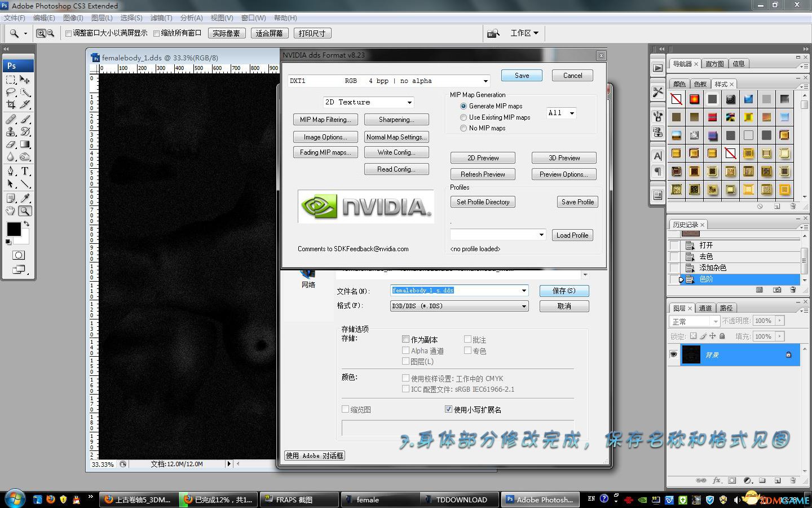Check the 作为副本 checkbox
The width and height of the screenshot is (812, 508).
coord(405,339)
